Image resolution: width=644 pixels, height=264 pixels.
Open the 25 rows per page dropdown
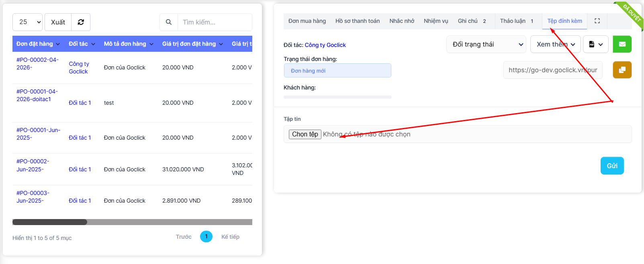27,22
